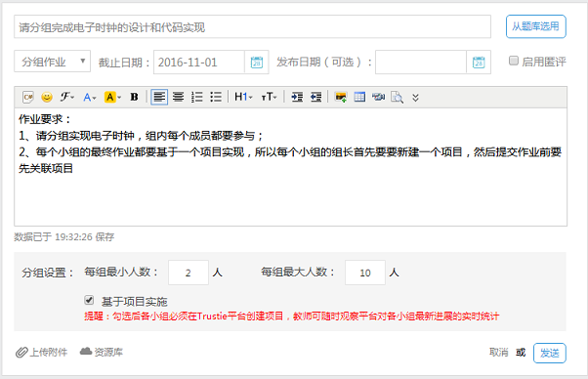Insert an image into the editor
Screen dimensions: 588x379
tap(341, 97)
